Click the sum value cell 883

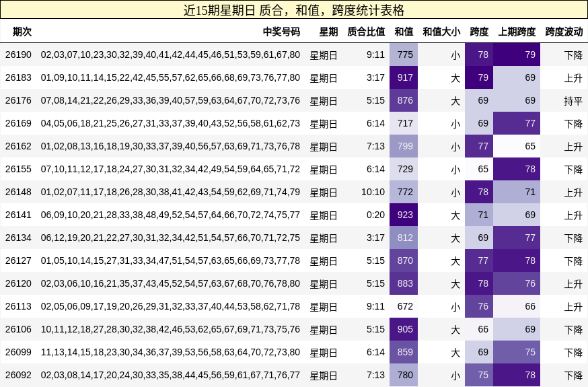(x=404, y=283)
